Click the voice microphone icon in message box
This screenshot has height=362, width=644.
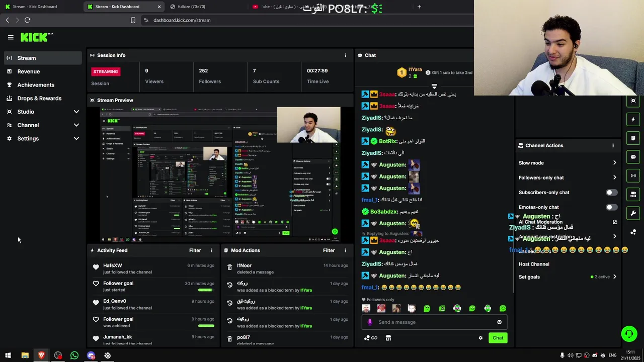point(370,322)
